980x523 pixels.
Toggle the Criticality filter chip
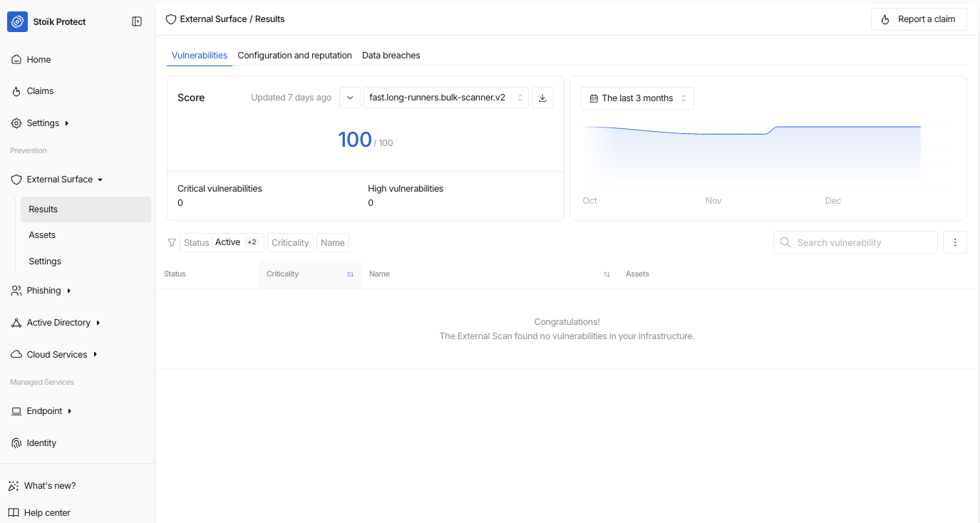[x=290, y=242]
